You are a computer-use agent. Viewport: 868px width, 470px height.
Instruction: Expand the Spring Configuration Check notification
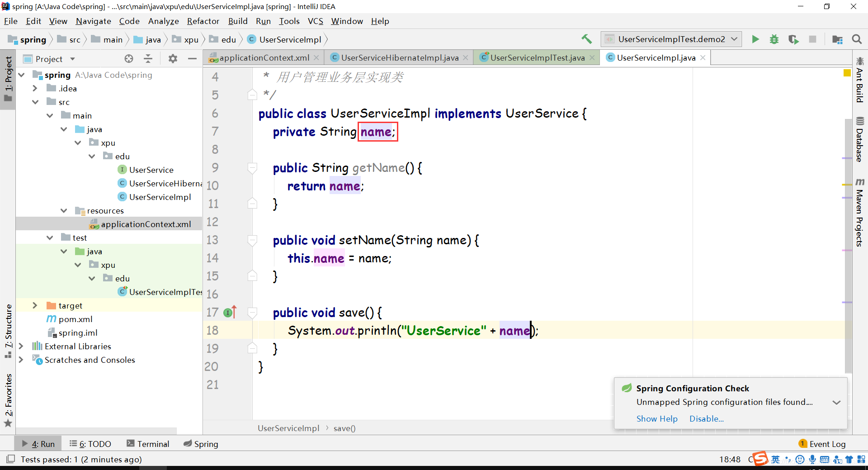click(836, 402)
